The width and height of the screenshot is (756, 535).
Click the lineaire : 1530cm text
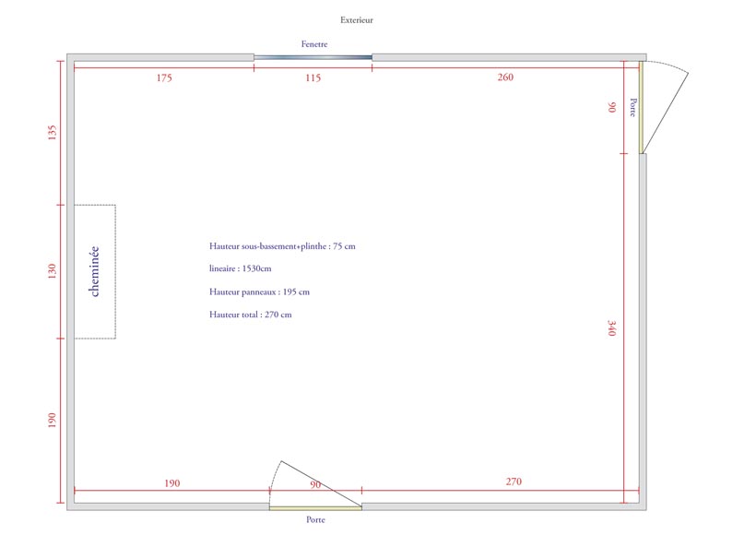[241, 268]
